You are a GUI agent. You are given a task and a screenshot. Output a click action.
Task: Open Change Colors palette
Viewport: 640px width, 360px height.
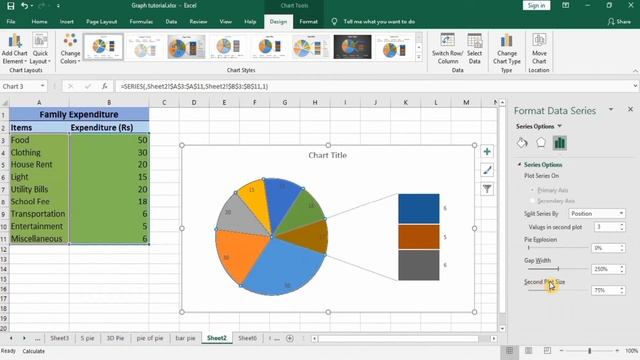pos(70,49)
